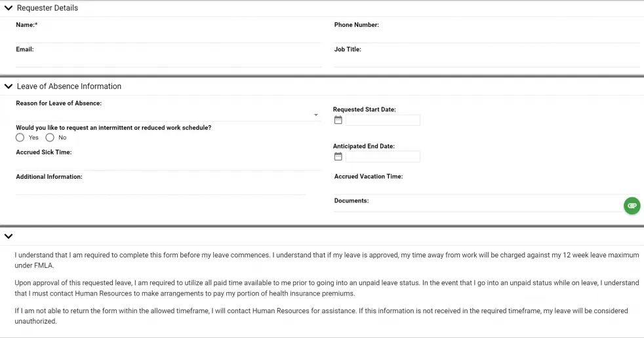Click the Accrued Vacation Time field

tap(487, 187)
